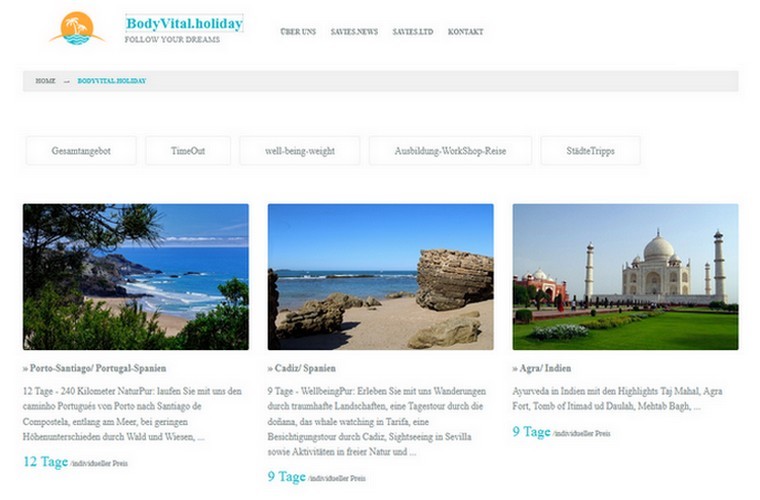
Task: Select the SAVIES.LTD menu entry
Action: 413,31
